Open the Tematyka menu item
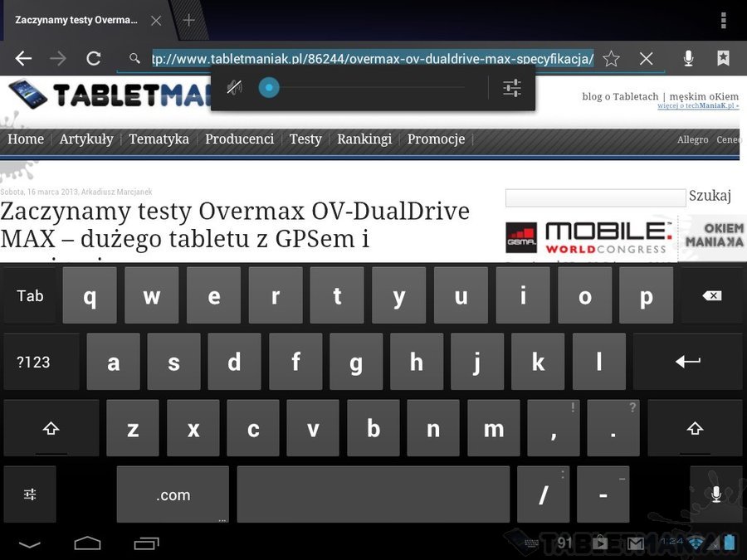This screenshot has height=560, width=747. (x=159, y=139)
